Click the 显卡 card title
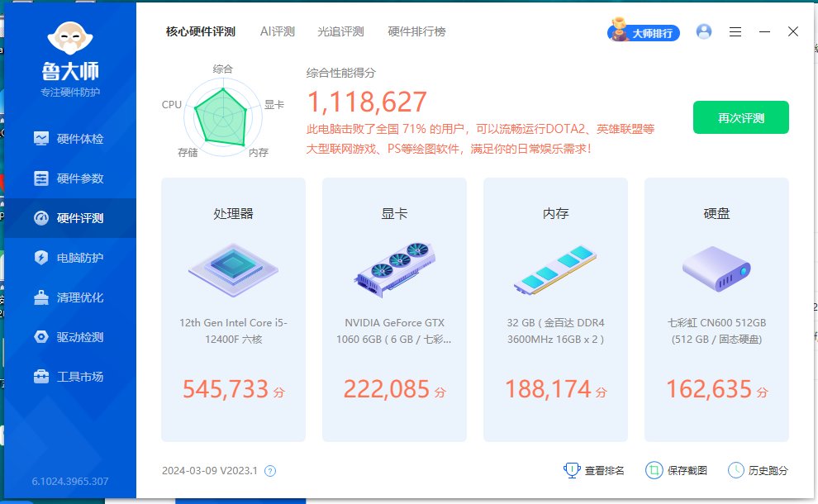Image resolution: width=818 pixels, height=504 pixels. 394,213
